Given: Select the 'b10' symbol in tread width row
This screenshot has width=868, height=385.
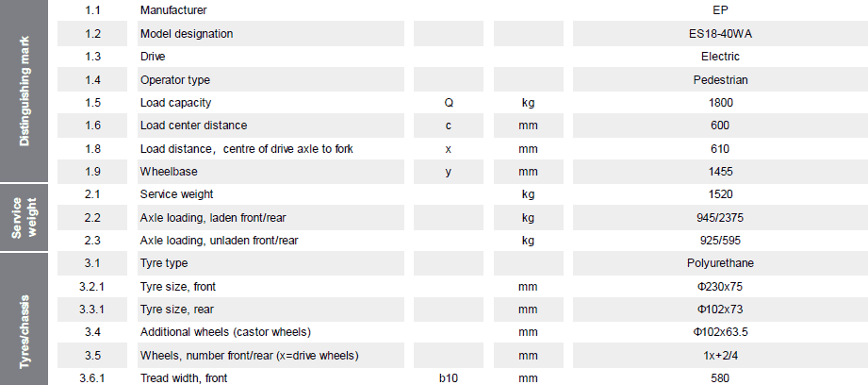Looking at the screenshot, I should click(x=449, y=377).
